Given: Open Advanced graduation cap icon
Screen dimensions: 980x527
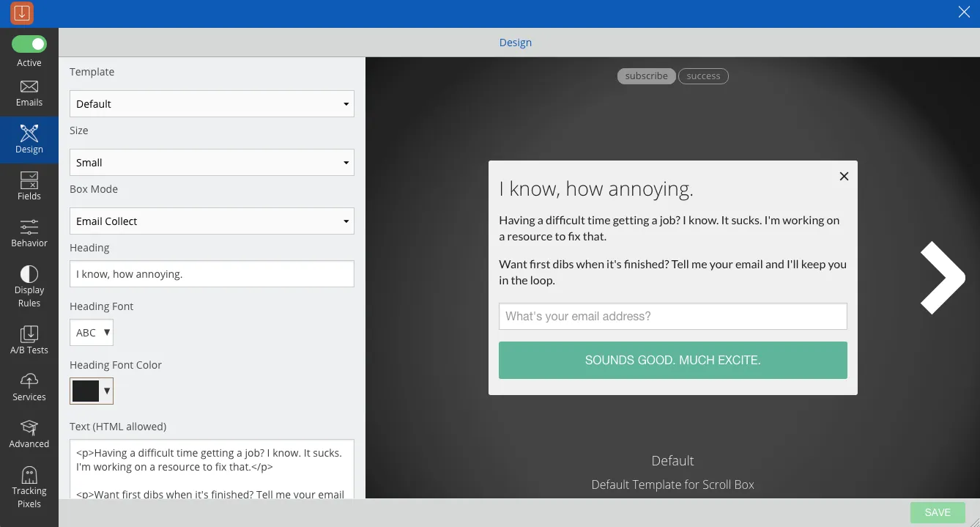Looking at the screenshot, I should [29, 427].
